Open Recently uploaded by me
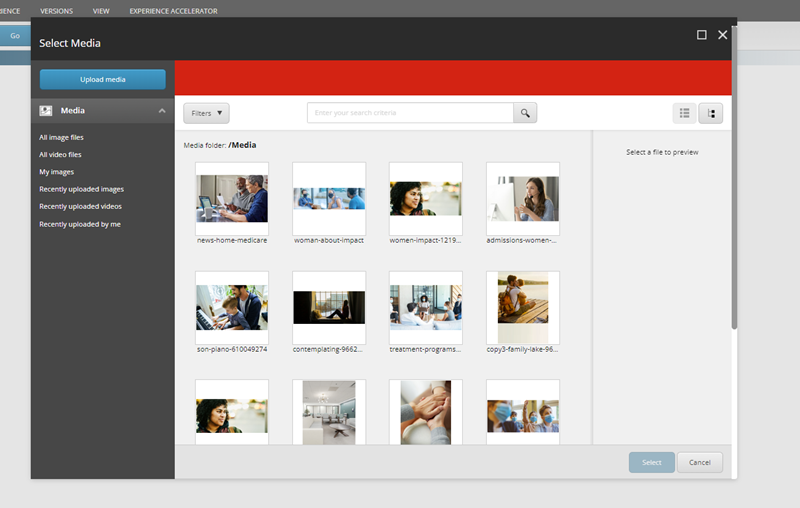 [x=80, y=224]
